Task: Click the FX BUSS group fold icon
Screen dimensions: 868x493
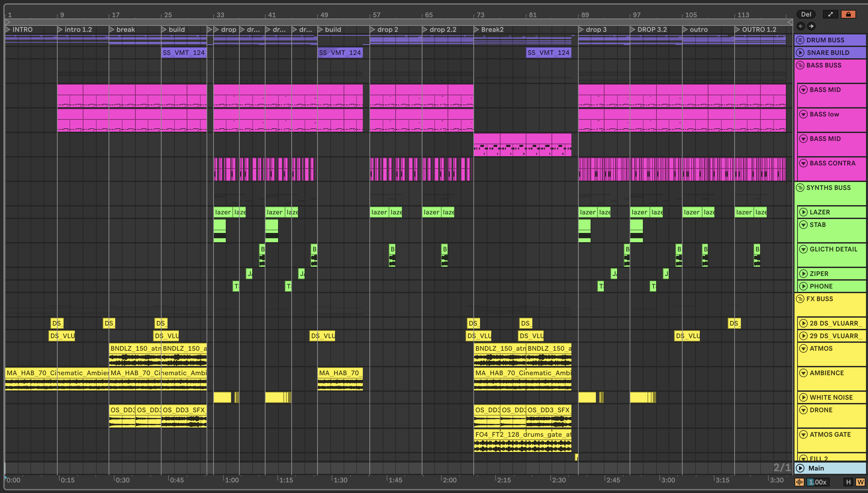Action: click(x=800, y=299)
